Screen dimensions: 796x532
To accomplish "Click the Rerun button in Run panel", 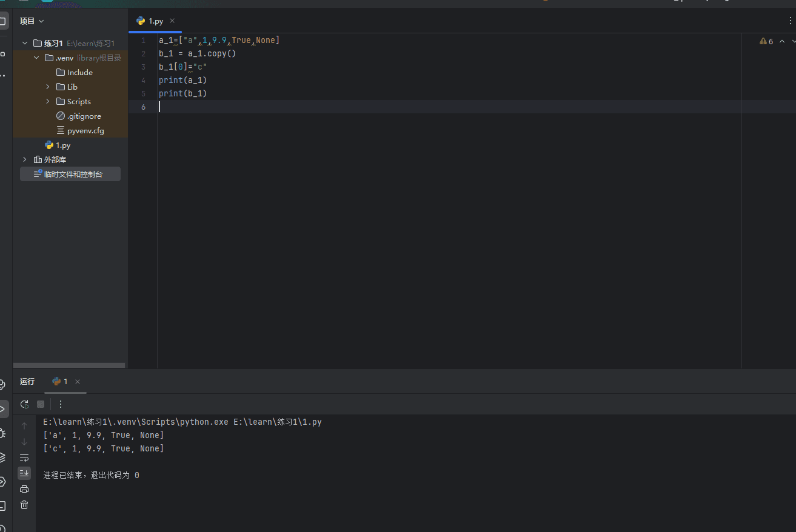I will (24, 404).
